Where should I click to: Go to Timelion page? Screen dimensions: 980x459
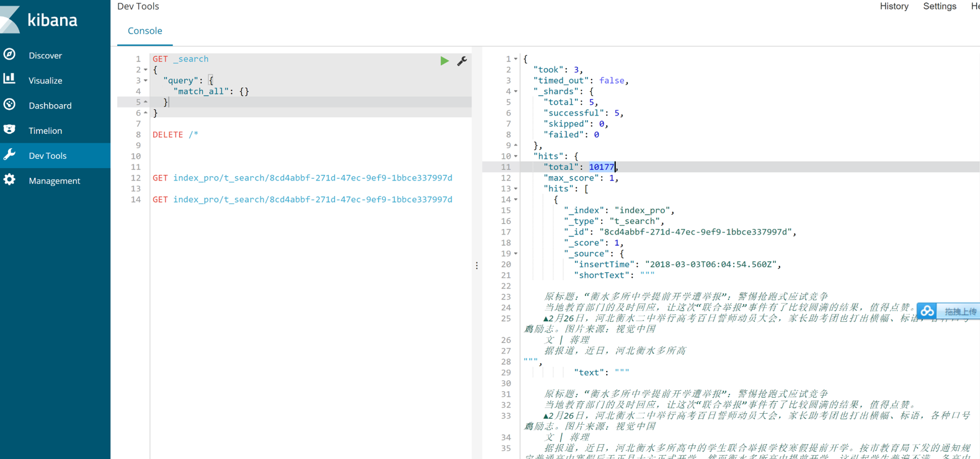45,131
